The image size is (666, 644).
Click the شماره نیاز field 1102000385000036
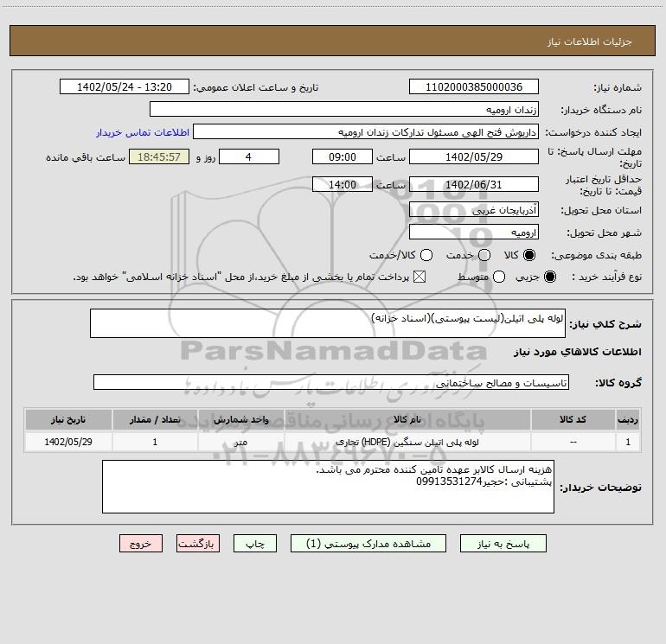click(474, 86)
